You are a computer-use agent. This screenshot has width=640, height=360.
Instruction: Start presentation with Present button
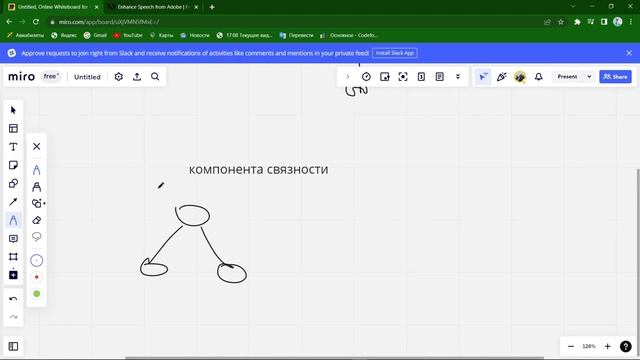click(567, 77)
